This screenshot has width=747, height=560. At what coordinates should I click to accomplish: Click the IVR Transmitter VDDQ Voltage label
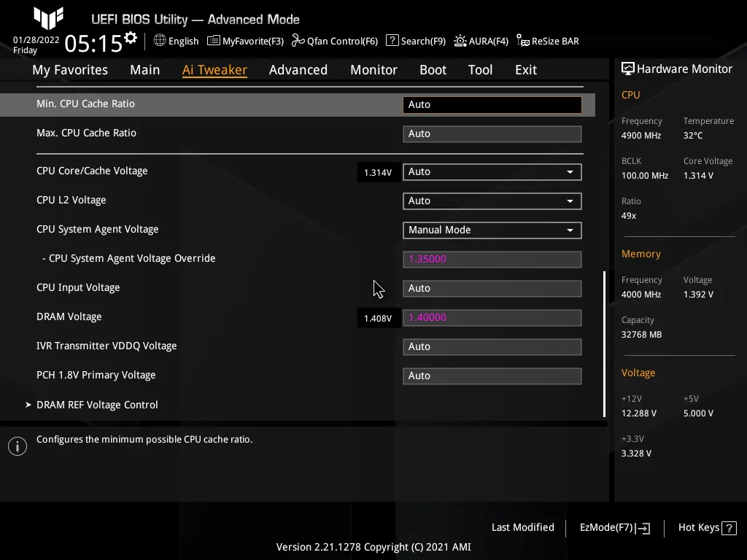pyautogui.click(x=107, y=346)
